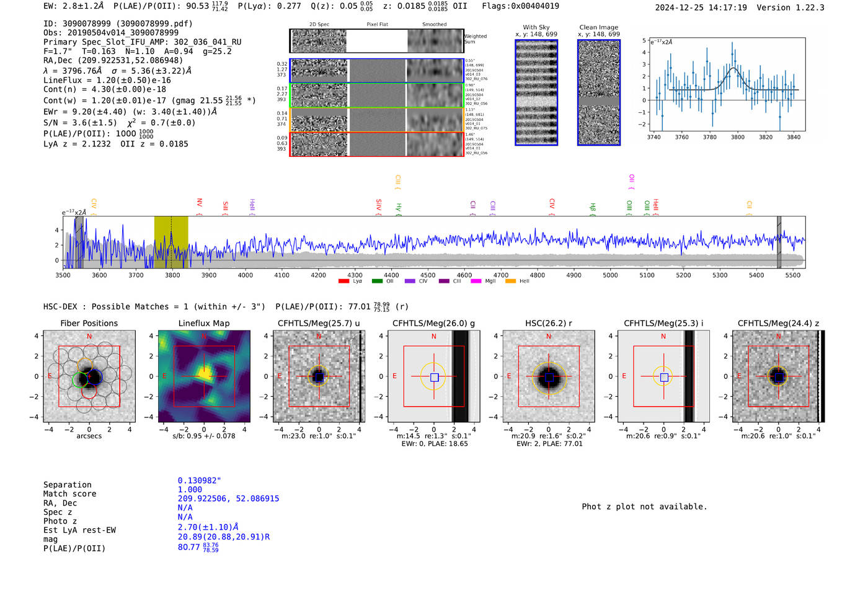Click the With Sky image panel
The width and height of the screenshot is (868, 591).
536,92
